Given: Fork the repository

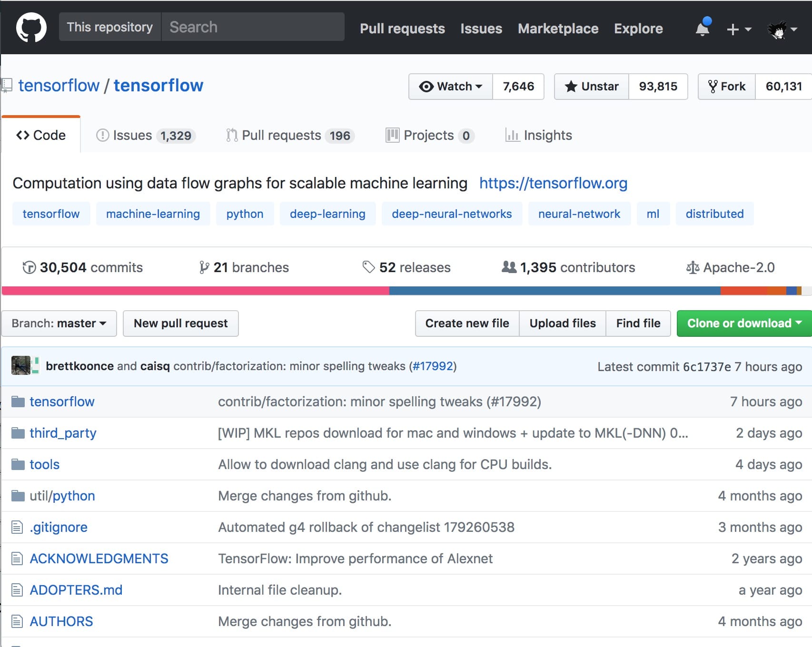Looking at the screenshot, I should pos(727,87).
